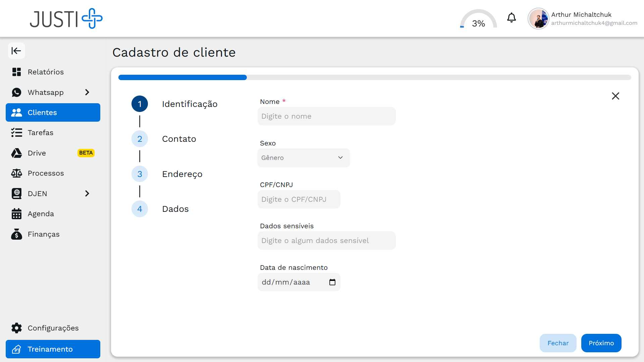Go to step 2 Contato
The width and height of the screenshot is (644, 362).
tap(140, 139)
